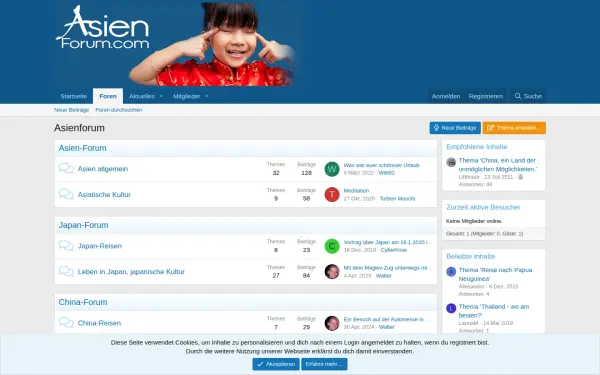Click the blue A avatar in Beliebte Inhalte
Screen dimensions: 600x375
click(451, 272)
